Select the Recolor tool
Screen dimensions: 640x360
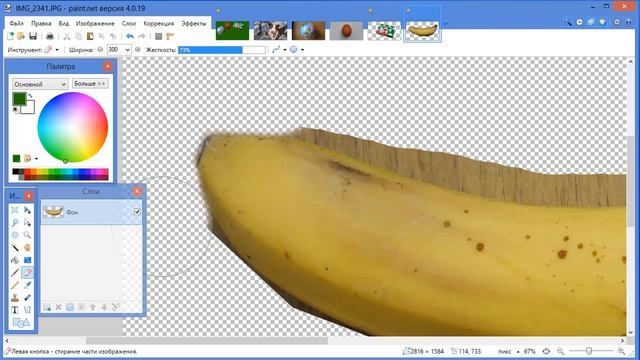coord(27,298)
